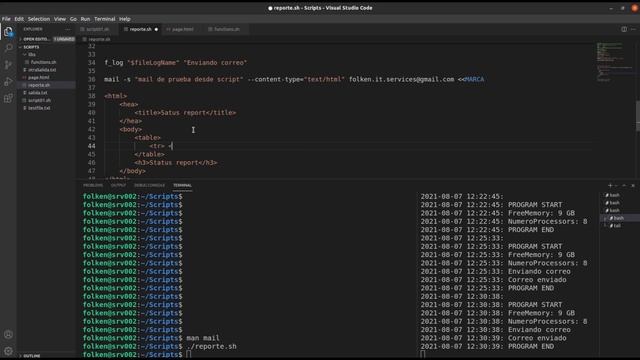
Task: Collapse the libs folder
Action: (x=31, y=54)
